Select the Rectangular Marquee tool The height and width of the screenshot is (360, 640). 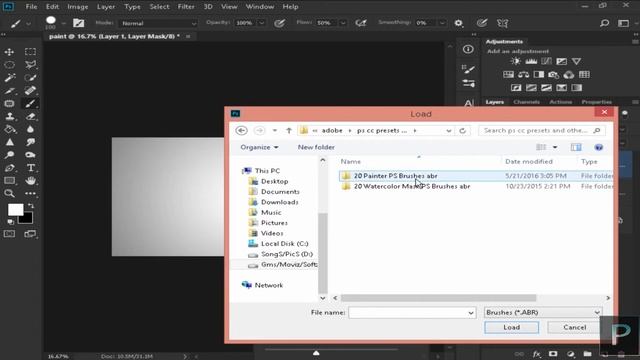tap(30, 52)
